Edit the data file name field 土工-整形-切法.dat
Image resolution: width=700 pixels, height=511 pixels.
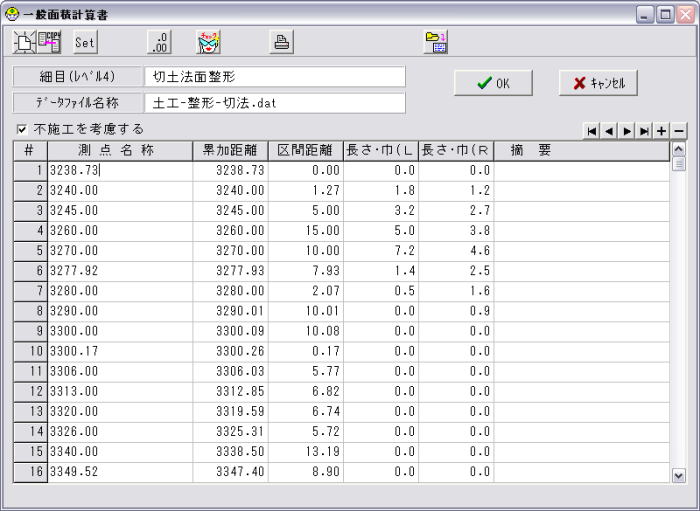coord(275,103)
